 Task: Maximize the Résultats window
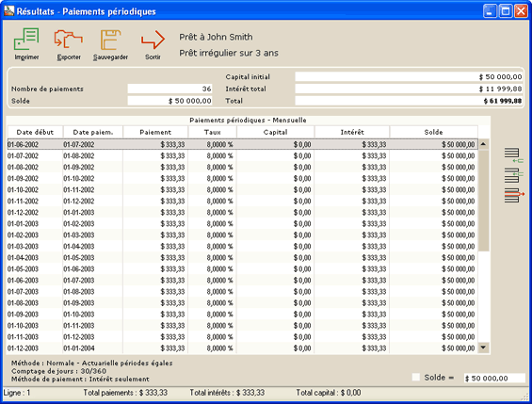coord(506,11)
